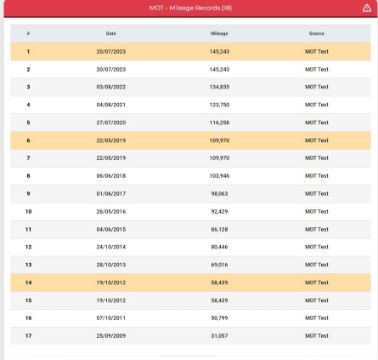Image resolution: width=378 pixels, height=360 pixels.
Task: Click row number 13 cell
Action: point(28,265)
